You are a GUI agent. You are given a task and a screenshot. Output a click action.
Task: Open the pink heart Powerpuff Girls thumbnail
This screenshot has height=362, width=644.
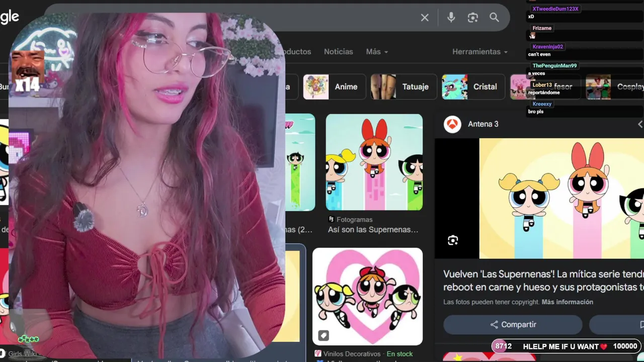367,296
